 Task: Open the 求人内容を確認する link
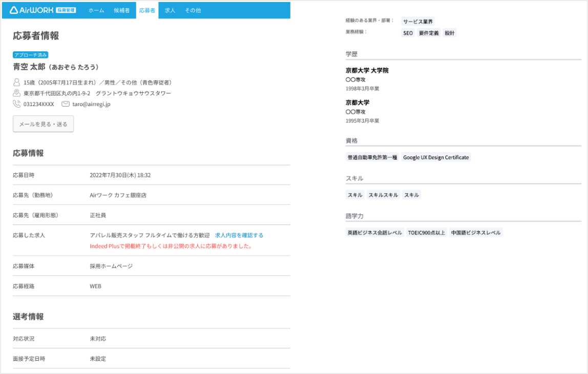[x=239, y=235]
